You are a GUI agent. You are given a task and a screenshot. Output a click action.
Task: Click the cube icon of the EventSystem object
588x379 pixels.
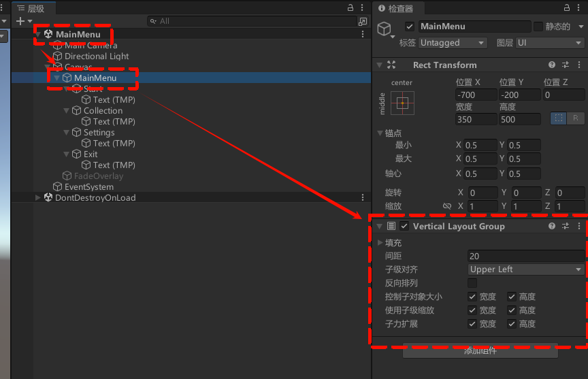[x=57, y=186]
